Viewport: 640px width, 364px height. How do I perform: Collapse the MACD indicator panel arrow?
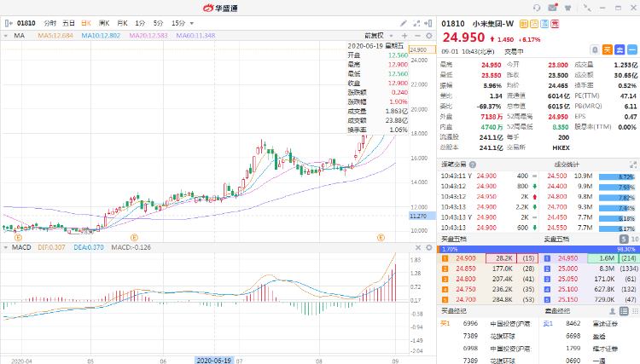click(6, 247)
